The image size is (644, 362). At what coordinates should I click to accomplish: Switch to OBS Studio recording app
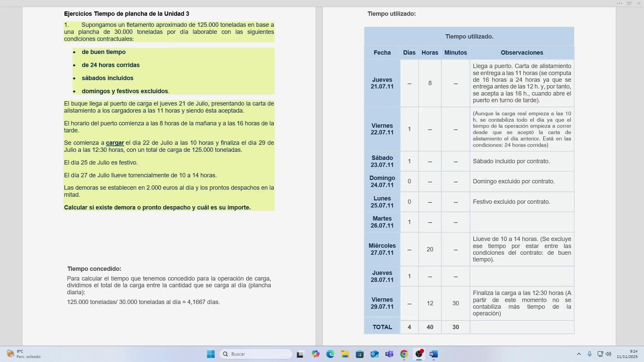[x=419, y=354]
